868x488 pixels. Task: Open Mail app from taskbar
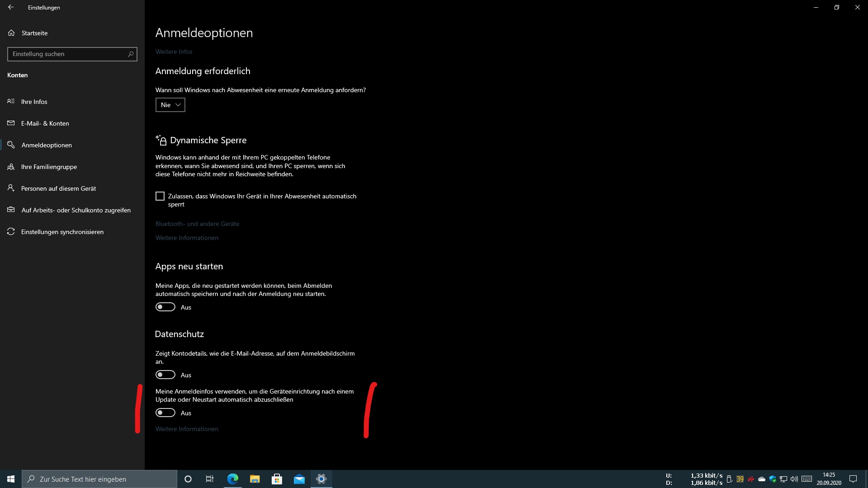tap(299, 479)
